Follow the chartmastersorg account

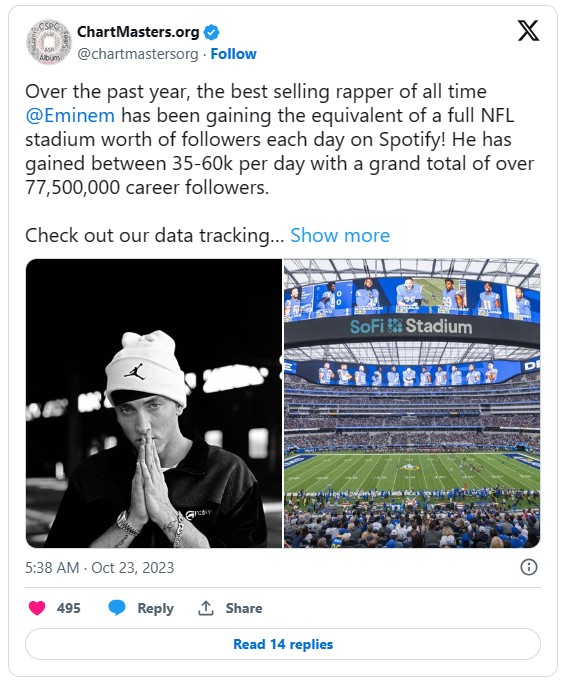click(233, 54)
